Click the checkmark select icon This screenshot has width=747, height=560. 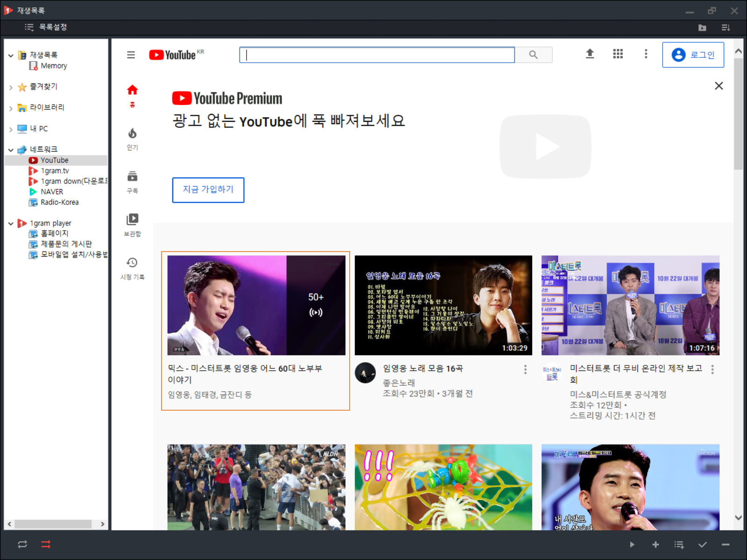point(703,545)
